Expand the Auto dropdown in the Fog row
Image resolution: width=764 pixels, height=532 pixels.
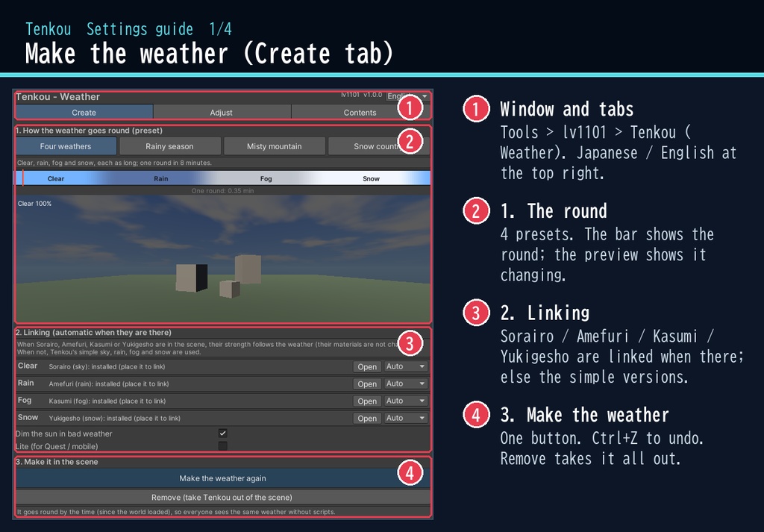point(405,401)
